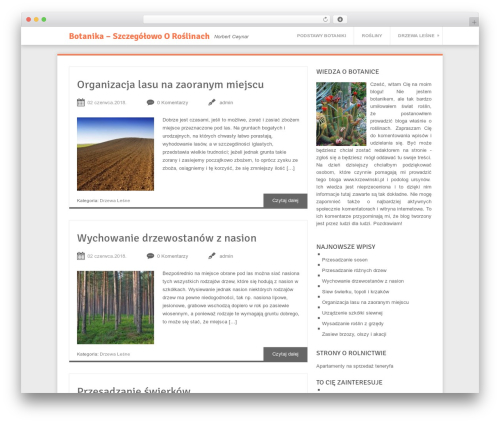The height and width of the screenshot is (423, 500).
Task: Open Drzewa Leśne category under Wychowanie drzewostanów post
Action: click(115, 354)
